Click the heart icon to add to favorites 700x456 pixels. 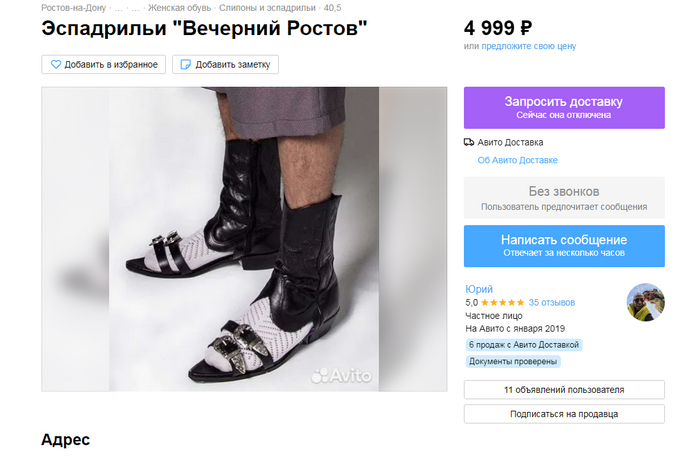point(54,65)
